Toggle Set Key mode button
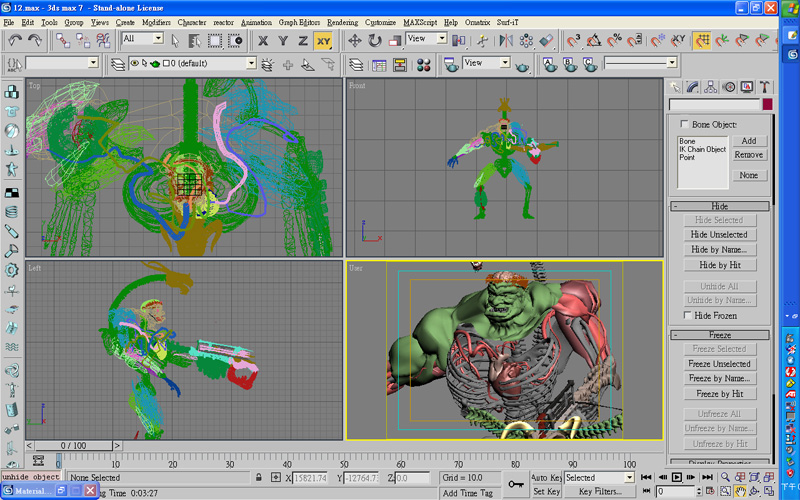Image resolution: width=800 pixels, height=500 pixels. [546, 491]
